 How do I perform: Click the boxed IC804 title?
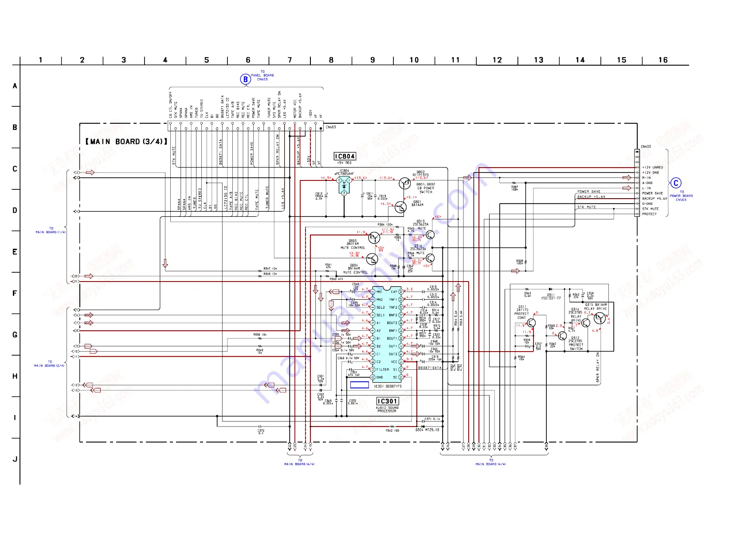tap(345, 156)
